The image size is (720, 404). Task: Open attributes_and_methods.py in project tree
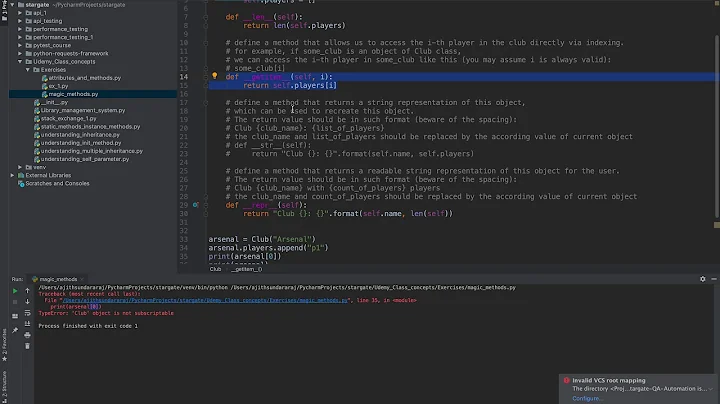click(84, 78)
